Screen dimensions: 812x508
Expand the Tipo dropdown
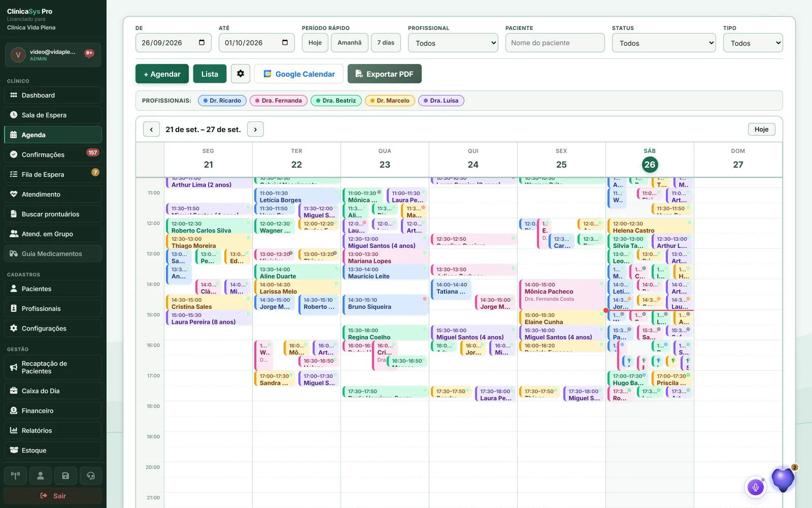753,43
